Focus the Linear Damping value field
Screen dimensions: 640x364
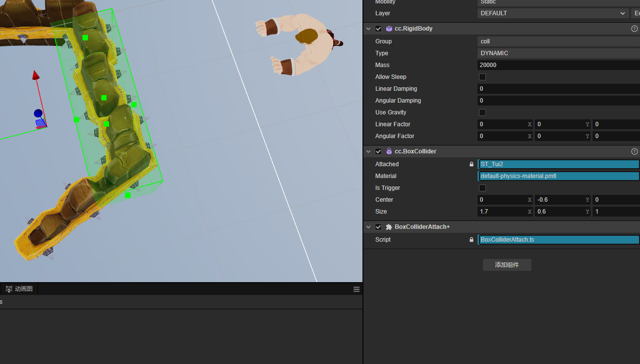point(559,89)
